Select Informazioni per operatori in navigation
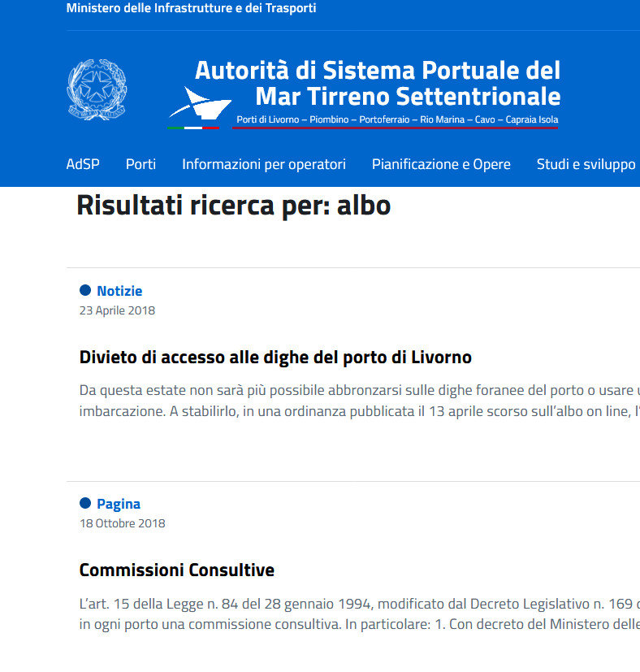This screenshot has width=640, height=672. pos(264,164)
